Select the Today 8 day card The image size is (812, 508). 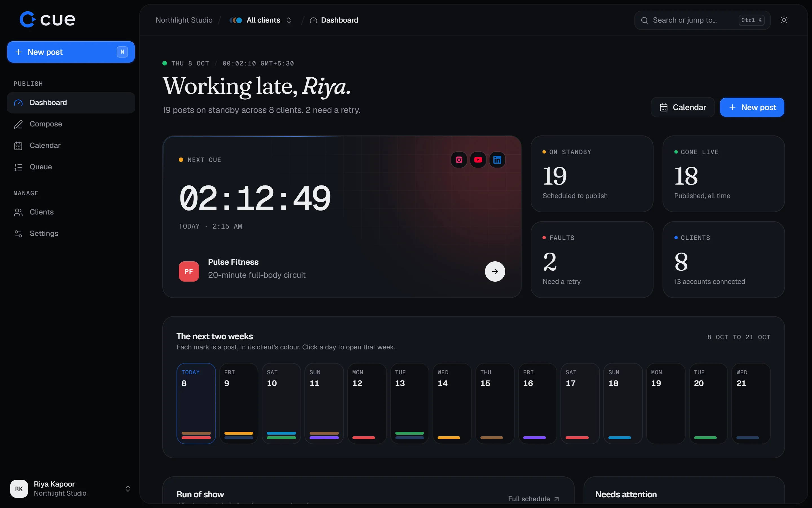196,403
